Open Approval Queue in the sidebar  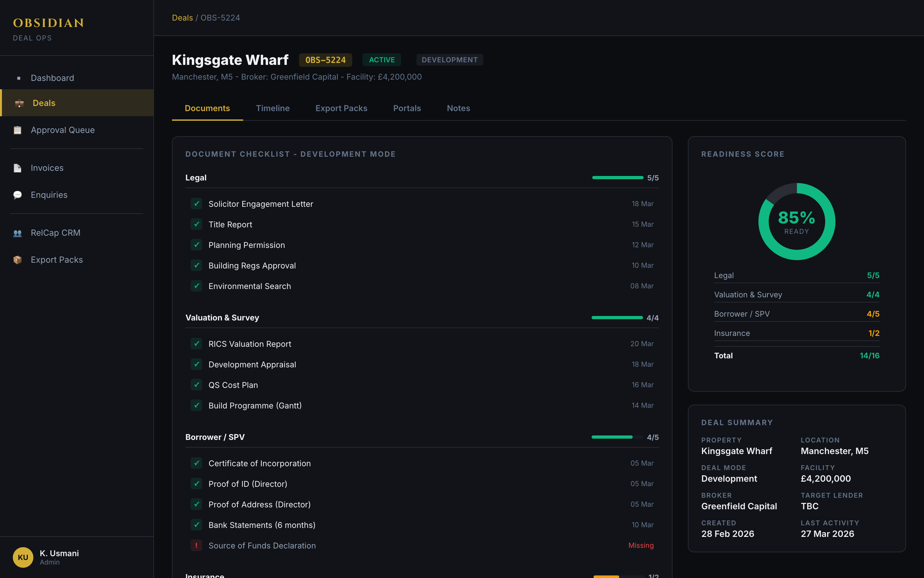[x=77, y=130]
